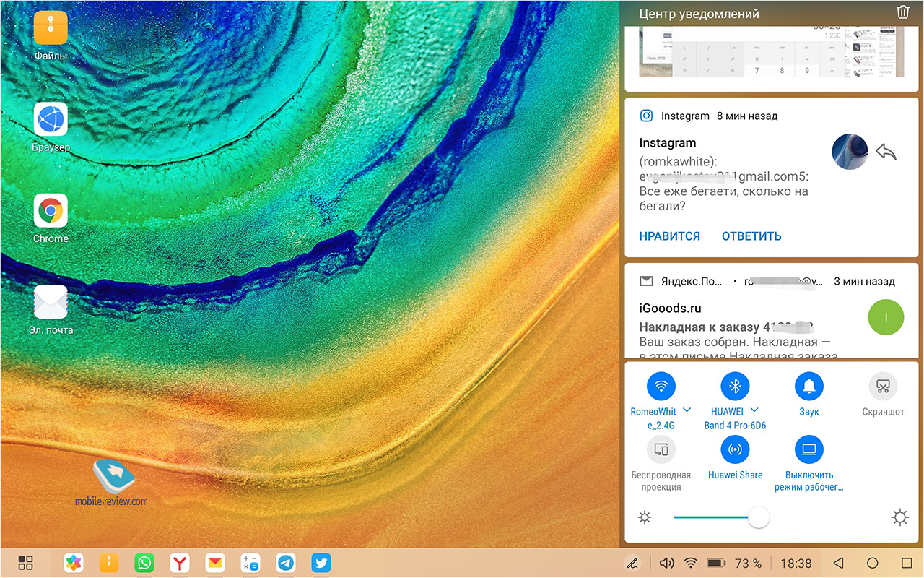The image size is (924, 578).
Task: Click the Instagram reply arrow icon
Action: click(x=886, y=152)
